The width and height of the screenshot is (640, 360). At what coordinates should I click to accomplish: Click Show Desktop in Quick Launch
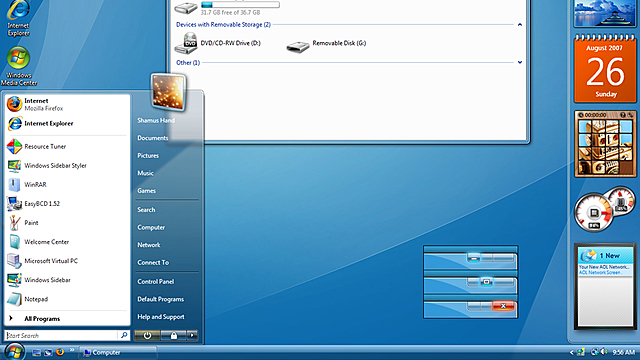37,352
